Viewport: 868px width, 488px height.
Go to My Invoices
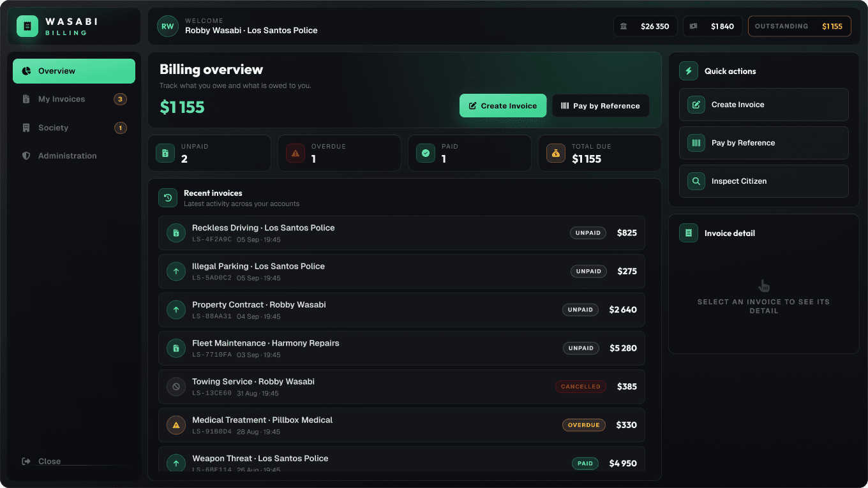pyautogui.click(x=74, y=99)
